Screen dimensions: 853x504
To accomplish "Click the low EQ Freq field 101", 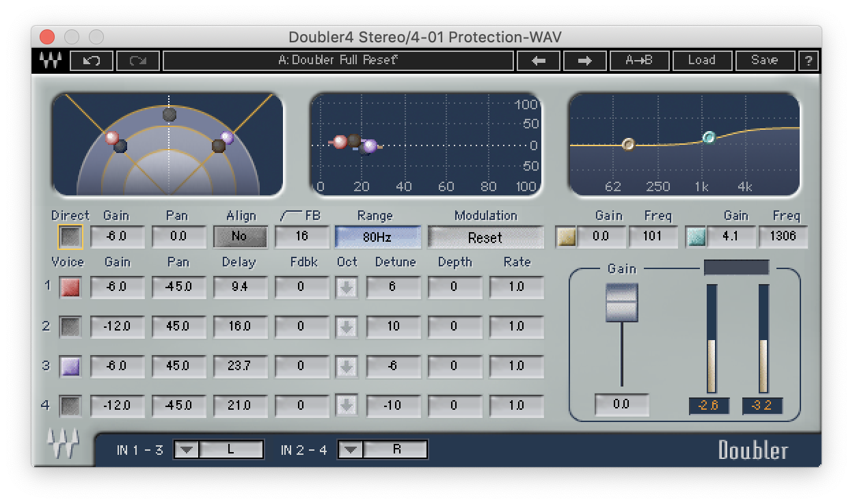I will point(653,237).
